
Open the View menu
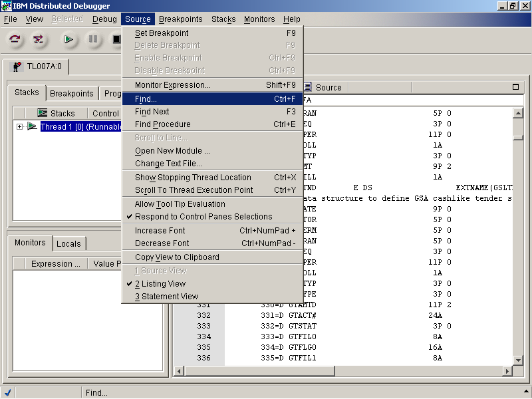point(35,19)
